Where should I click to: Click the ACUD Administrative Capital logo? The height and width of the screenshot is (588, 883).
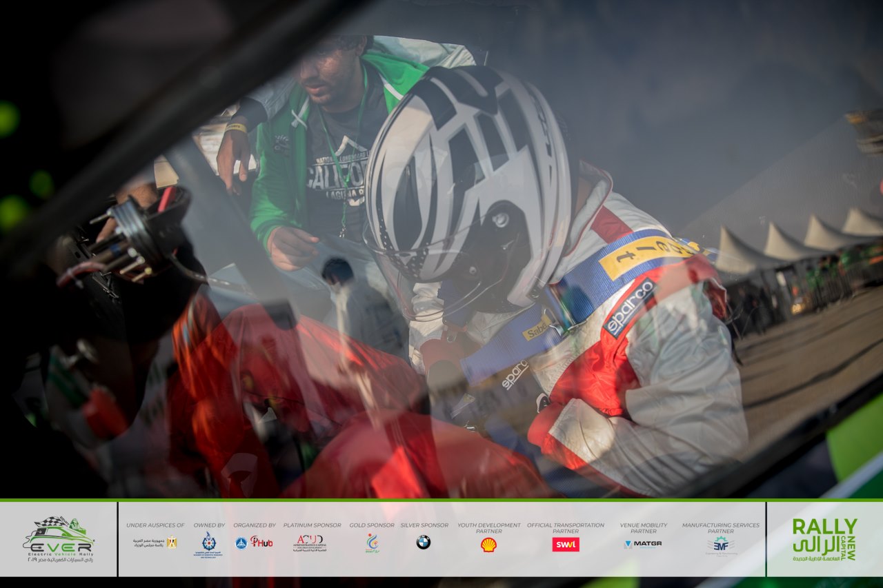(x=309, y=543)
